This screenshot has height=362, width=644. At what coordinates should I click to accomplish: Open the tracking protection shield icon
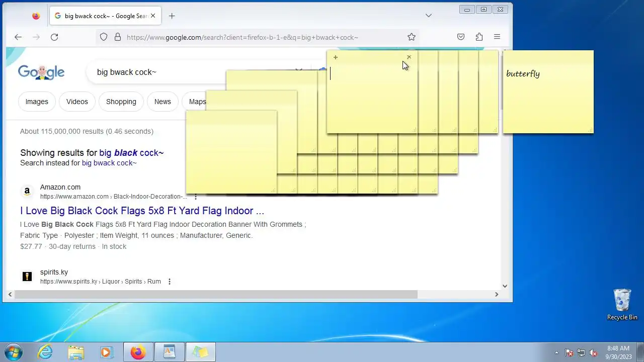[104, 37]
